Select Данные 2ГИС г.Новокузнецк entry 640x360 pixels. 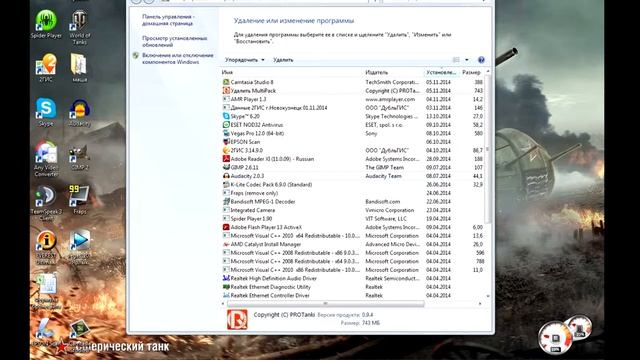coord(353,108)
